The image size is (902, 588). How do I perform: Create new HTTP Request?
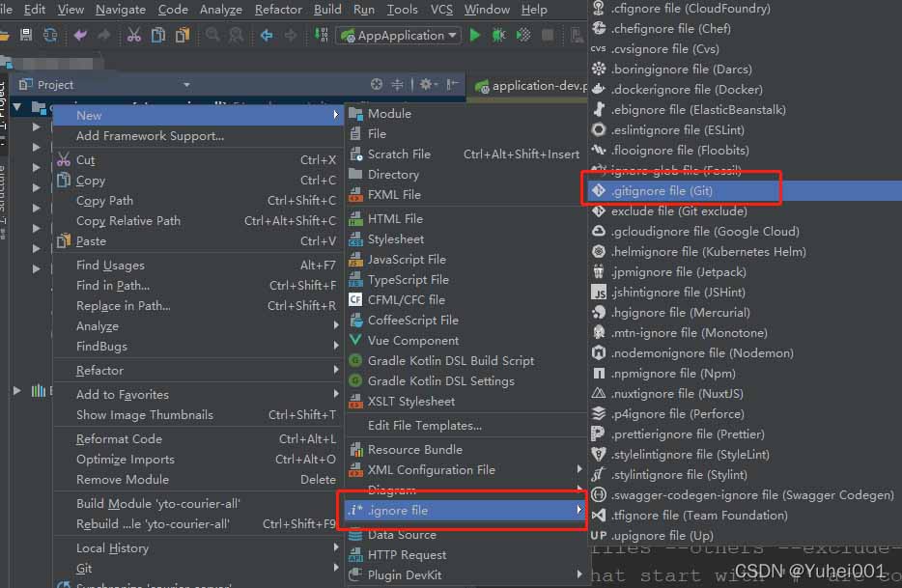[x=465, y=555]
